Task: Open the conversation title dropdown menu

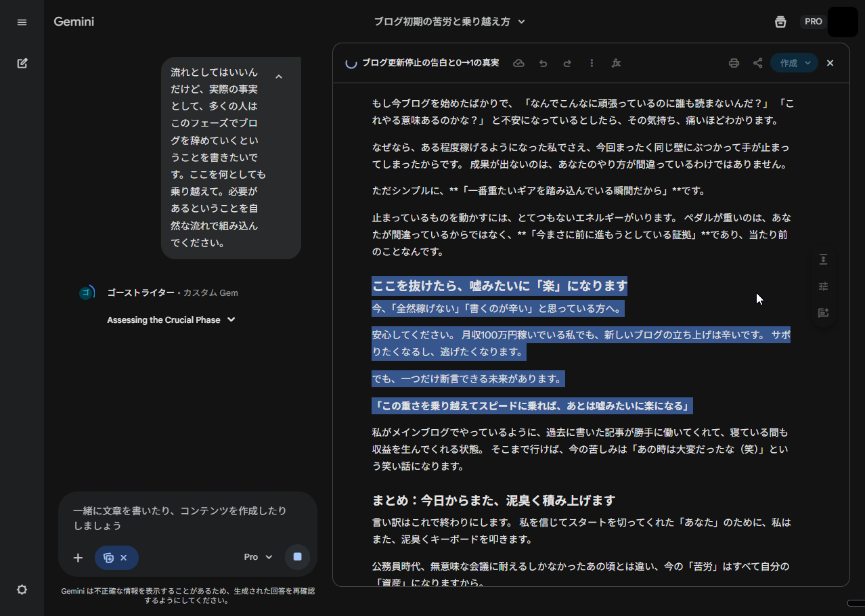Action: tap(521, 22)
